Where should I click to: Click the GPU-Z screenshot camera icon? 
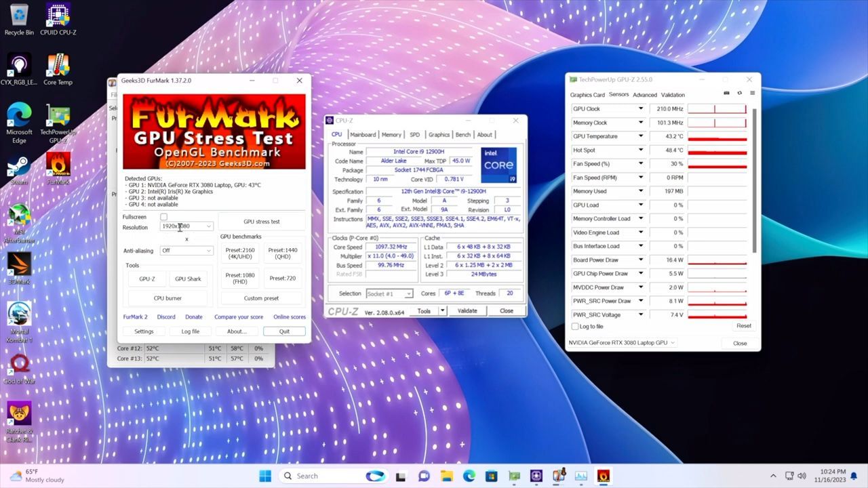pos(726,94)
